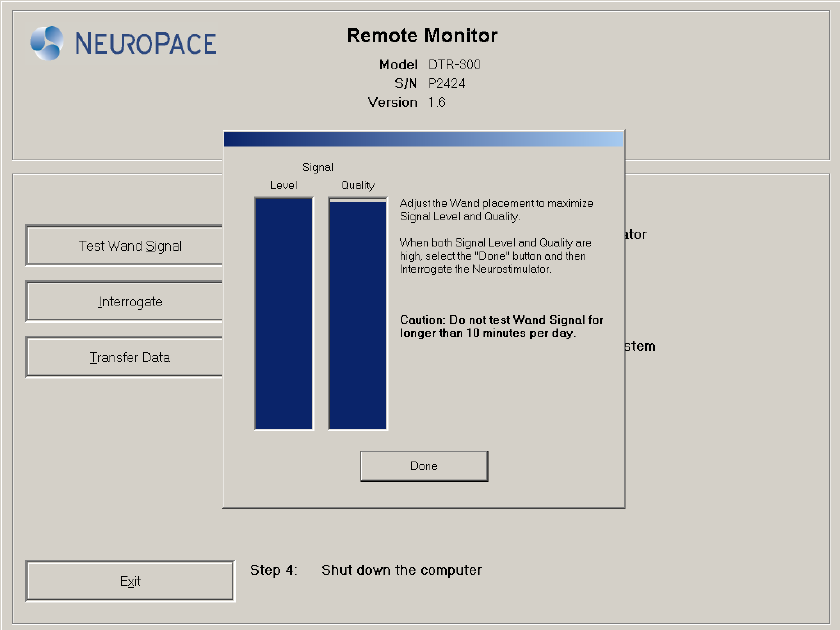Open Transfer Data
The width and height of the screenshot is (840, 630).
coord(124,357)
